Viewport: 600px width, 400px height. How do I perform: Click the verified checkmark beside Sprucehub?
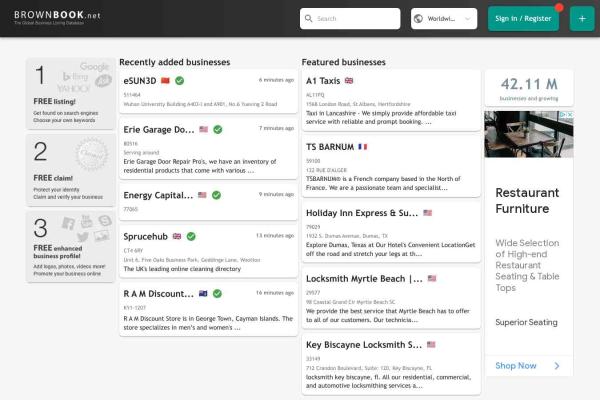[191, 236]
